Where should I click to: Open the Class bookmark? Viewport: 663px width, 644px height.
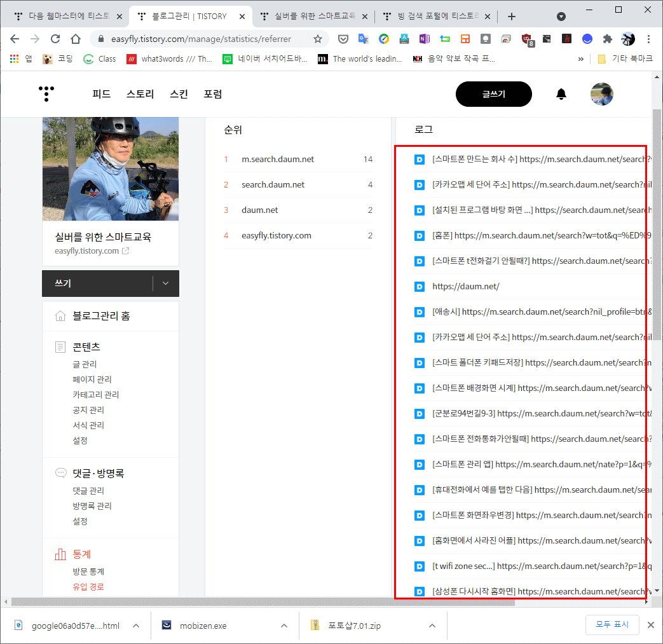[100, 58]
